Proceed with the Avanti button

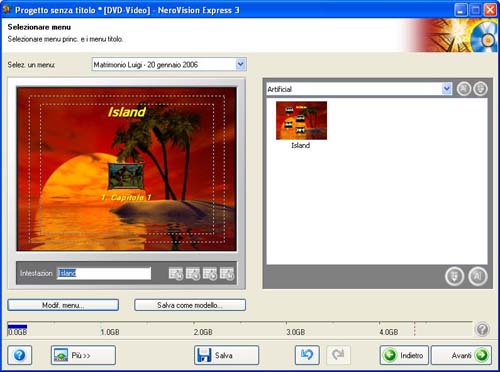[462, 355]
